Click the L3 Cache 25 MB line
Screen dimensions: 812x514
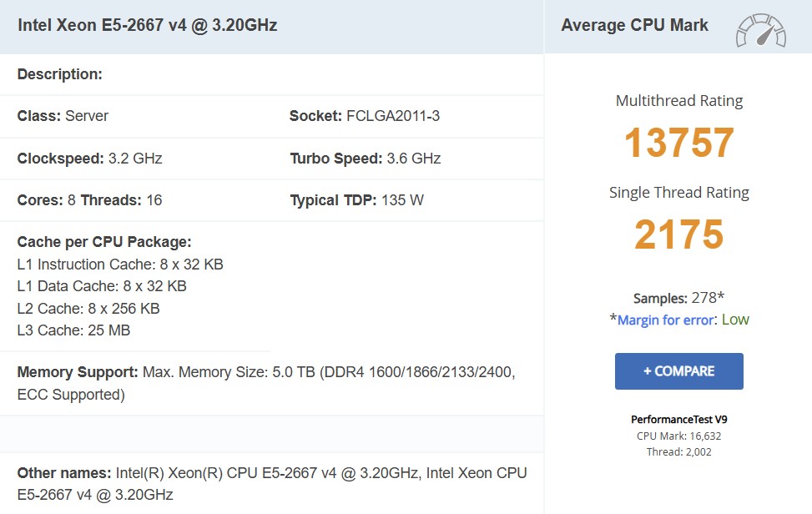click(73, 330)
